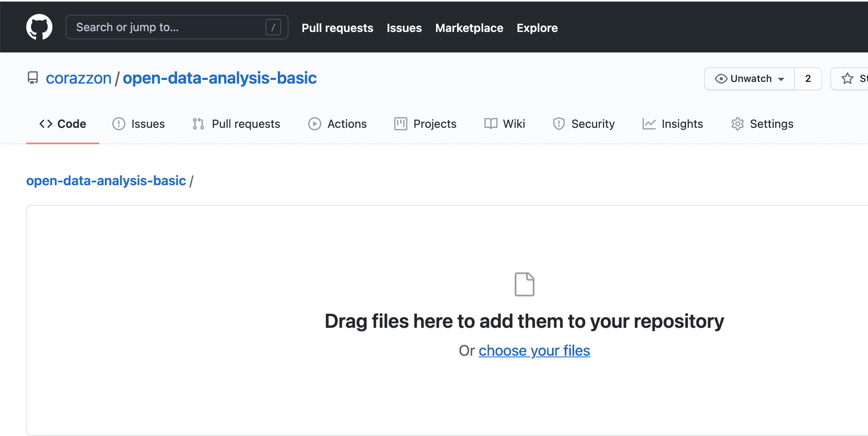Click the GitHub Octocat logo
Image resolution: width=868 pixels, height=436 pixels.
(x=39, y=27)
